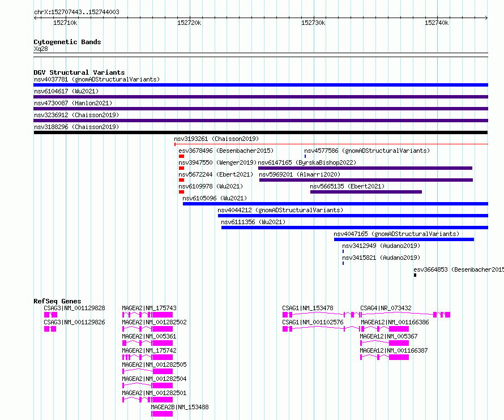Select nsv4044212 gnomAD variant label
Viewport: 504px width, 420px height.
tap(280, 210)
